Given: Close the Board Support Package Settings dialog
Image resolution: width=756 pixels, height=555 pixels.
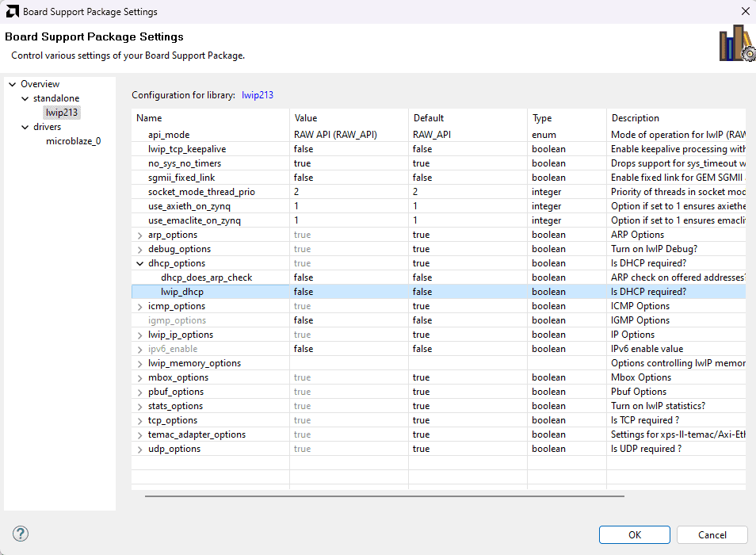Looking at the screenshot, I should pyautogui.click(x=744, y=11).
